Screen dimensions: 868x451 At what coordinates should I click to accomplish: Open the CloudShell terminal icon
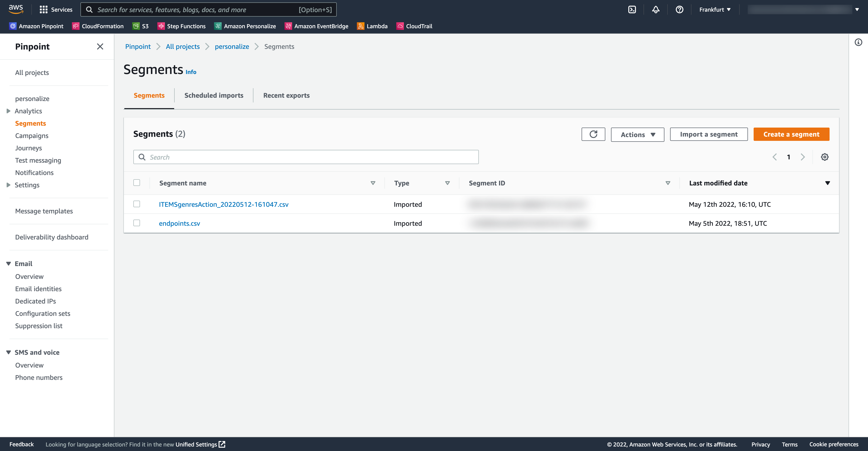pyautogui.click(x=632, y=9)
